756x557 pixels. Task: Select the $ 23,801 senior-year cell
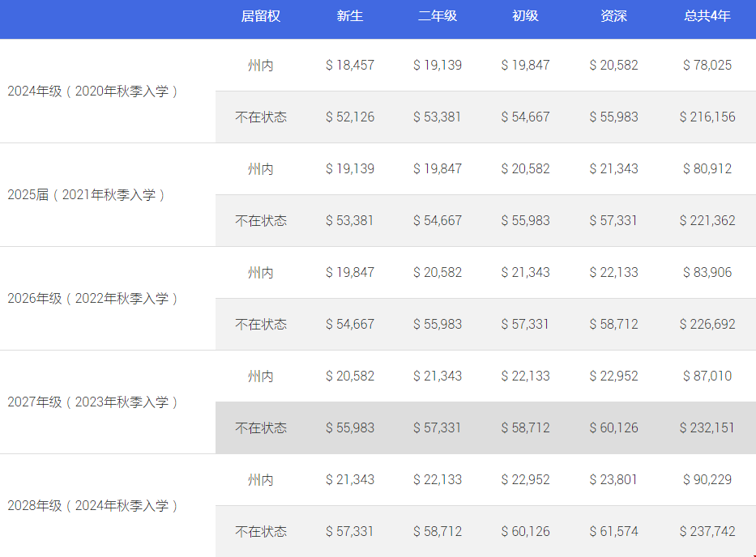(613, 479)
